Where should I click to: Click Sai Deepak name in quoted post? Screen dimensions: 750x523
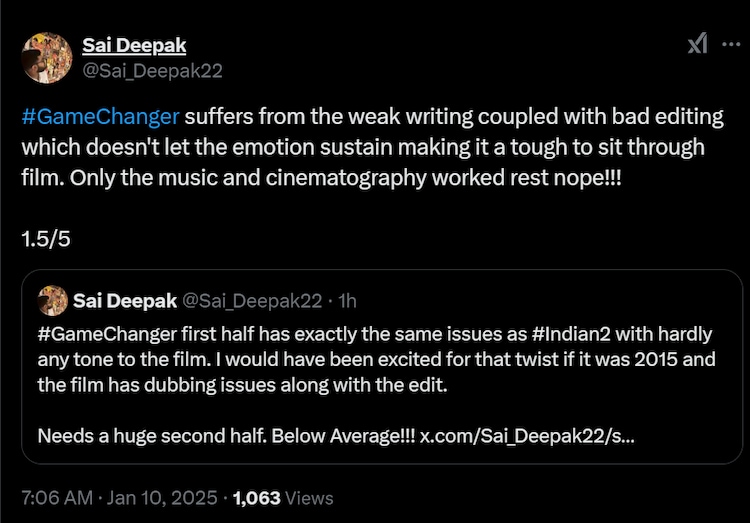125,300
